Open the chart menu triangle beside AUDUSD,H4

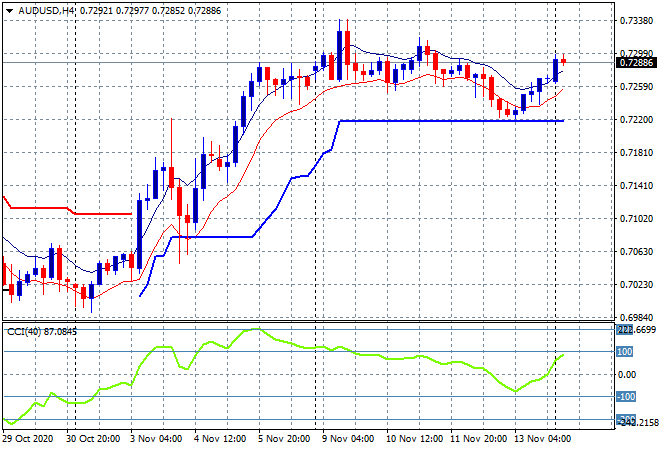(9, 11)
